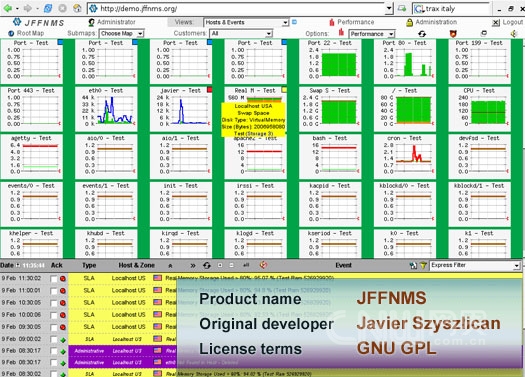Click the browser URL address field

[x=237, y=9]
